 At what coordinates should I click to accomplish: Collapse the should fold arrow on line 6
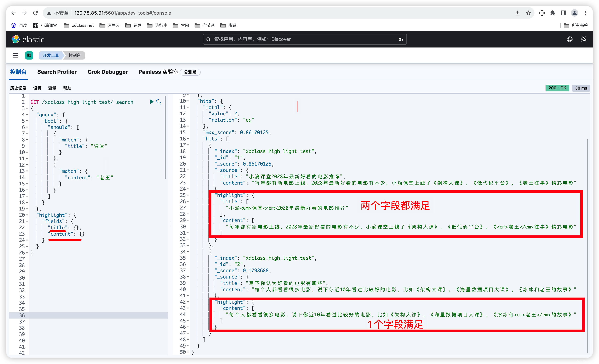tap(27, 127)
